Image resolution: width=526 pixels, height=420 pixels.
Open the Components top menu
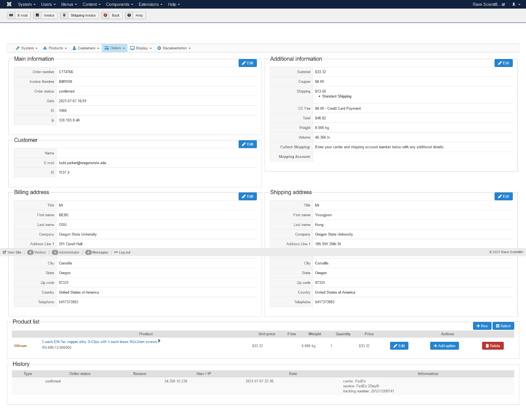[120, 4]
